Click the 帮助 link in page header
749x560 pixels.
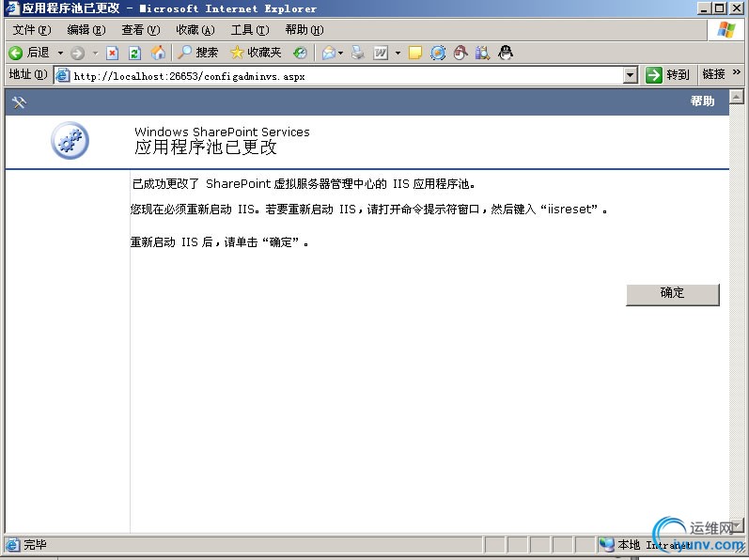click(x=702, y=101)
